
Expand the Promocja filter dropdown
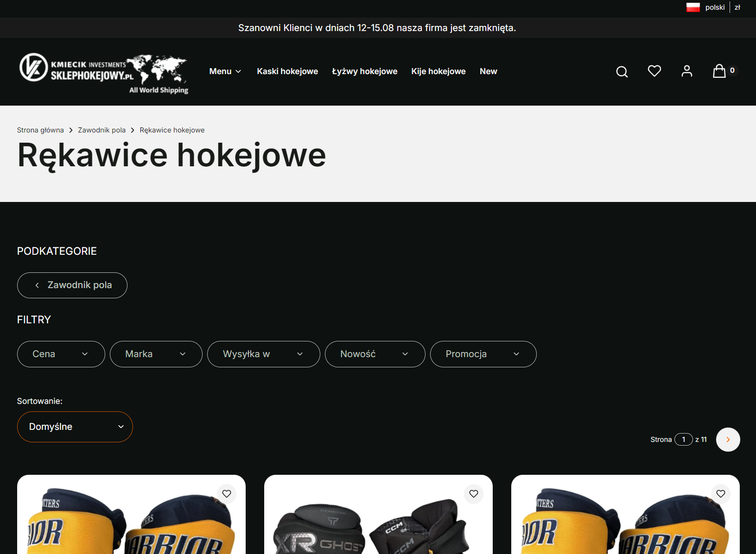483,354
